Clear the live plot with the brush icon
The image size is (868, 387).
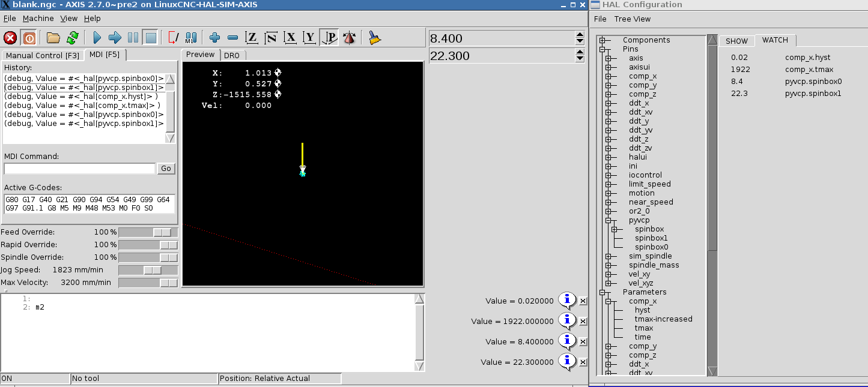click(374, 38)
